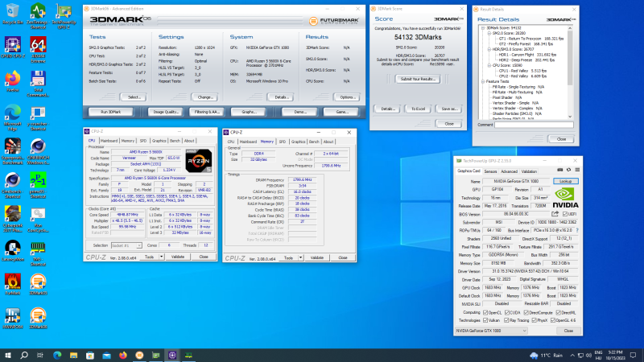Toggle the Ray Tracing checkbox in GPU-Z
The image size is (644, 362).
point(507,320)
